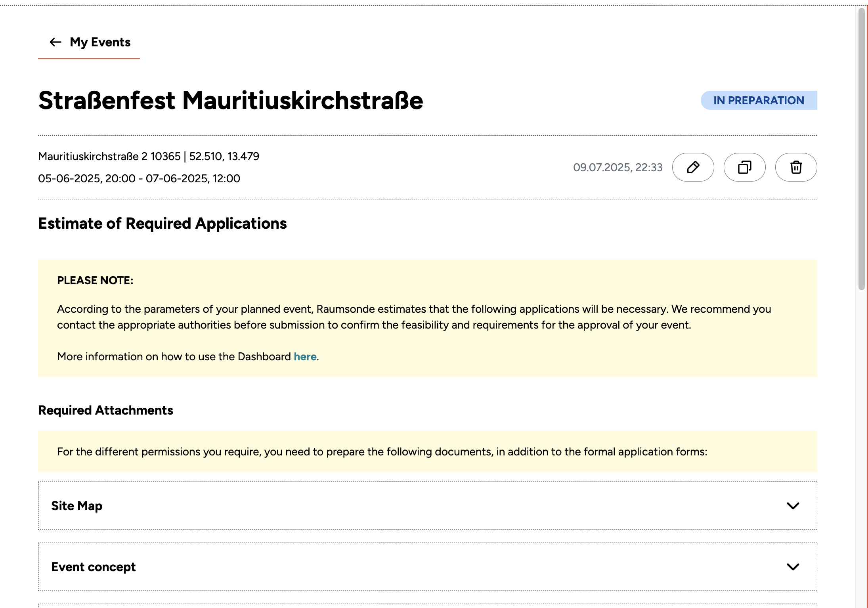Click the PLEASE NOTE notice label
This screenshot has height=608, width=868.
(x=95, y=281)
